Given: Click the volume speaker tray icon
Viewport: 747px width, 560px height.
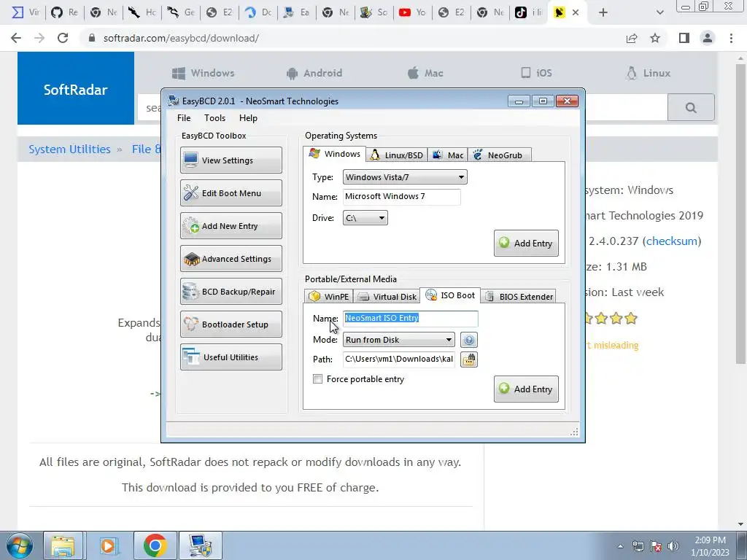Looking at the screenshot, I should tap(673, 546).
